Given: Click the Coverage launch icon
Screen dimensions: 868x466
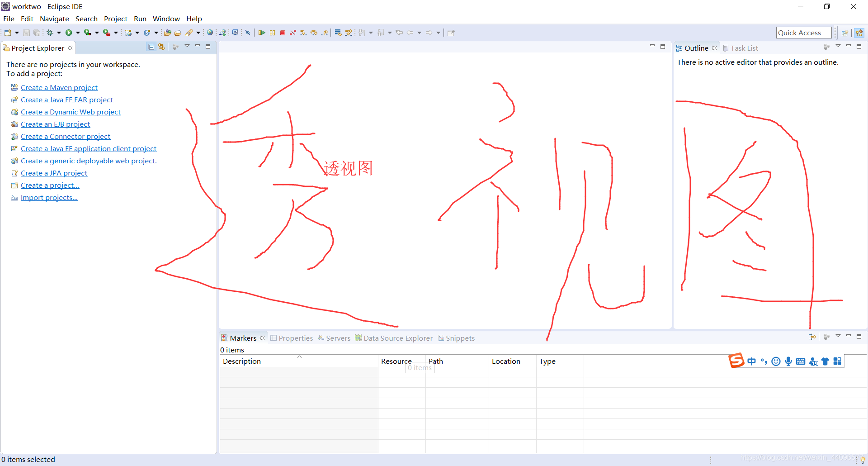Looking at the screenshot, I should coord(87,33).
